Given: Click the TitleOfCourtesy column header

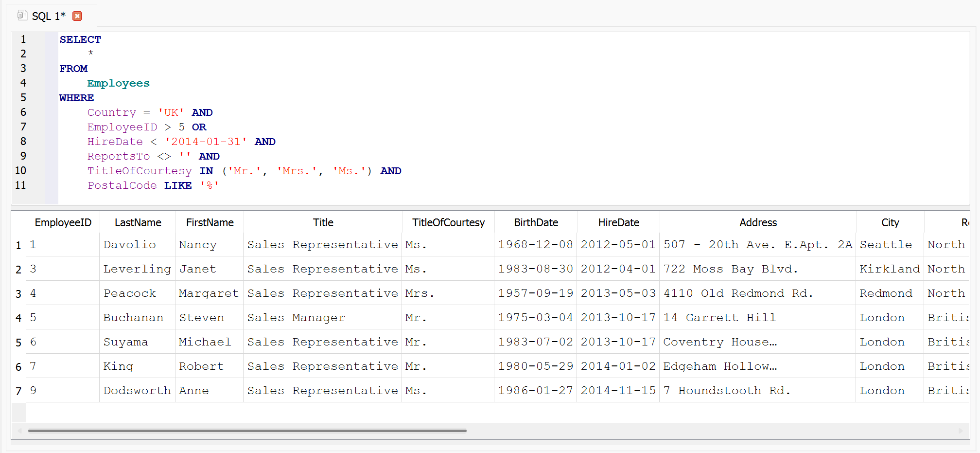Looking at the screenshot, I should [x=448, y=223].
